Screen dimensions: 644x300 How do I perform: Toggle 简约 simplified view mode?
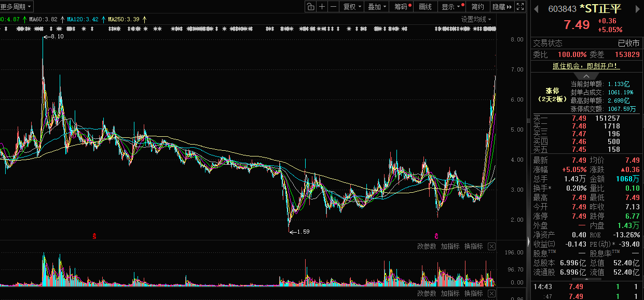click(477, 7)
